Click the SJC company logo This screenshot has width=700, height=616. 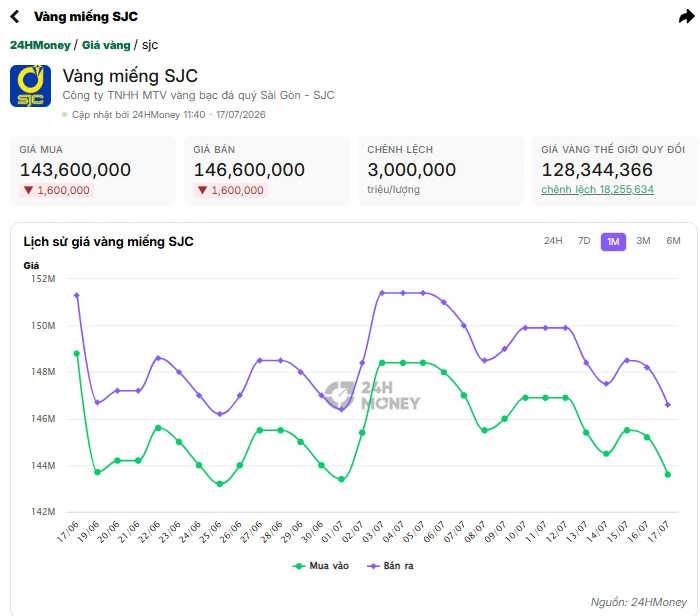(30, 86)
